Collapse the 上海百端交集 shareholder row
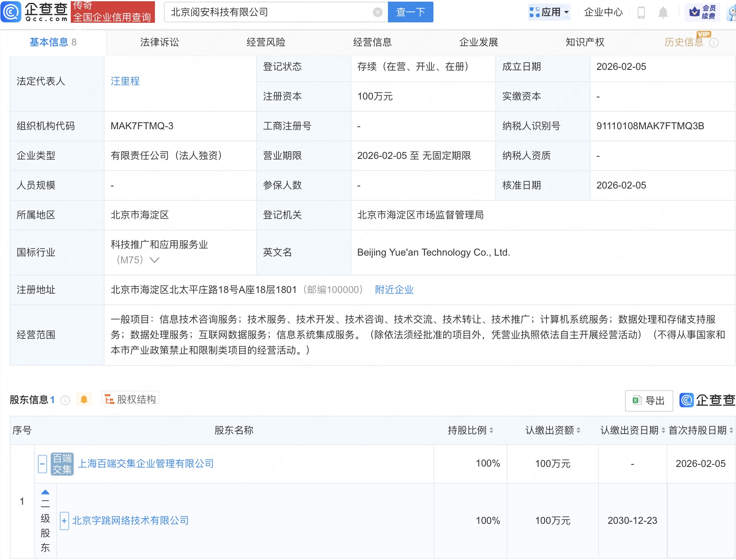Viewport: 736px width, 560px height. pos(42,464)
